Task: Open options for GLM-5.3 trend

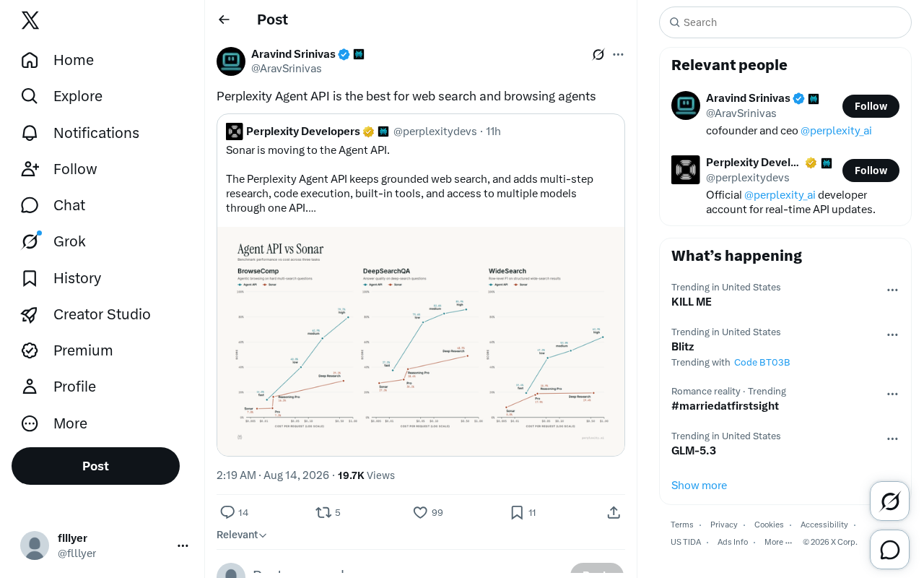Action: (892, 439)
